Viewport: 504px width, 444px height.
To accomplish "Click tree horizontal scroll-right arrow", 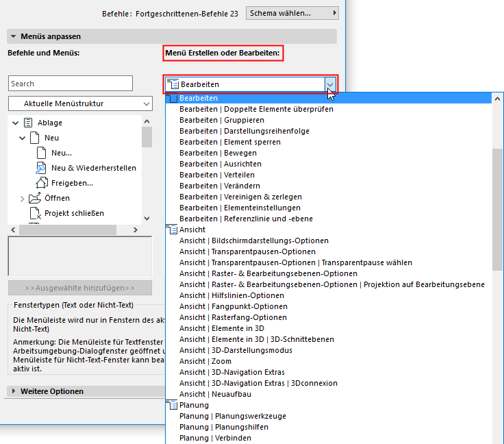I will click(x=136, y=230).
